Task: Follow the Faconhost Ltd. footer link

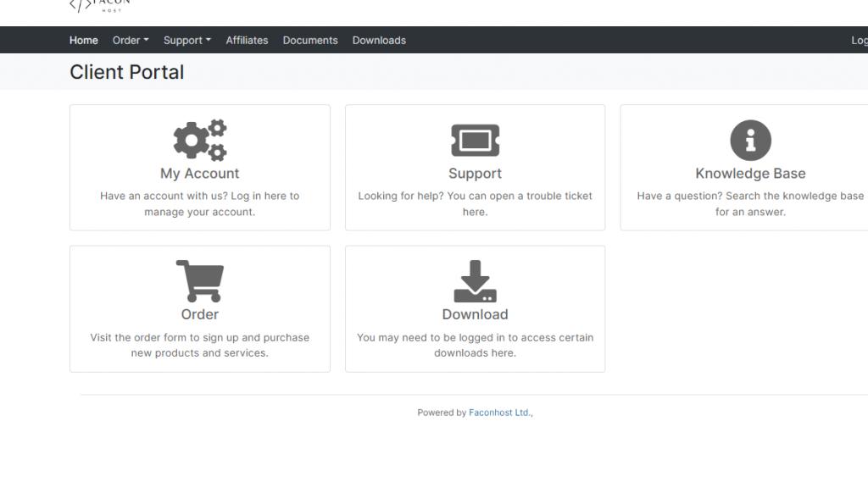Action: (x=499, y=413)
